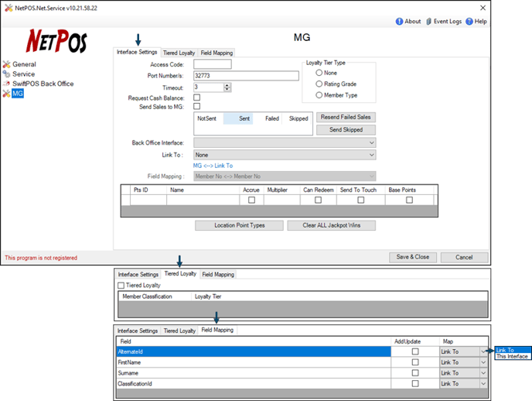532x401 pixels.
Task: Click Send Skipped button
Action: (346, 130)
